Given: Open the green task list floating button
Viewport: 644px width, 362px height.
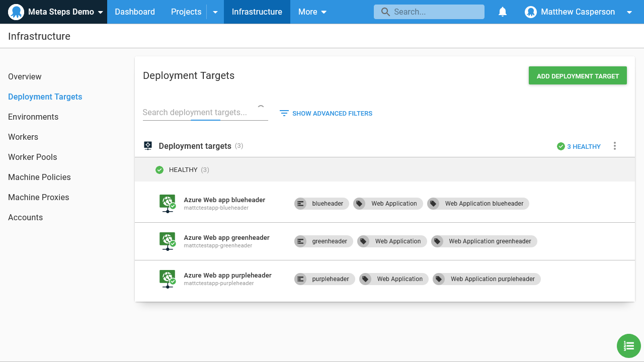Looking at the screenshot, I should (x=628, y=345).
